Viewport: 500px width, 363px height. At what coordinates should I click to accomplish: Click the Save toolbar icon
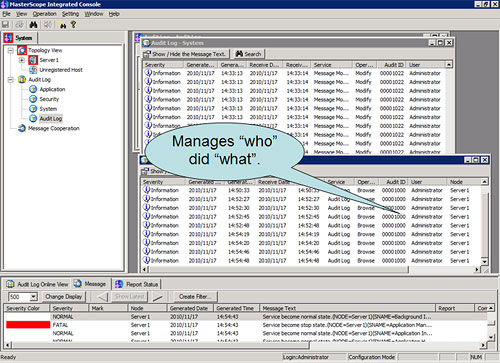(x=6, y=25)
